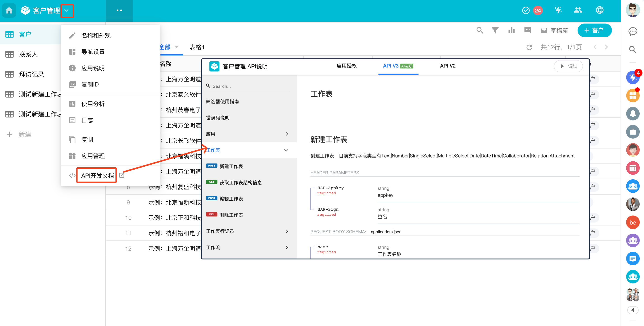Click the calendar icon in right sidebar
The height and width of the screenshot is (326, 644).
(x=632, y=168)
